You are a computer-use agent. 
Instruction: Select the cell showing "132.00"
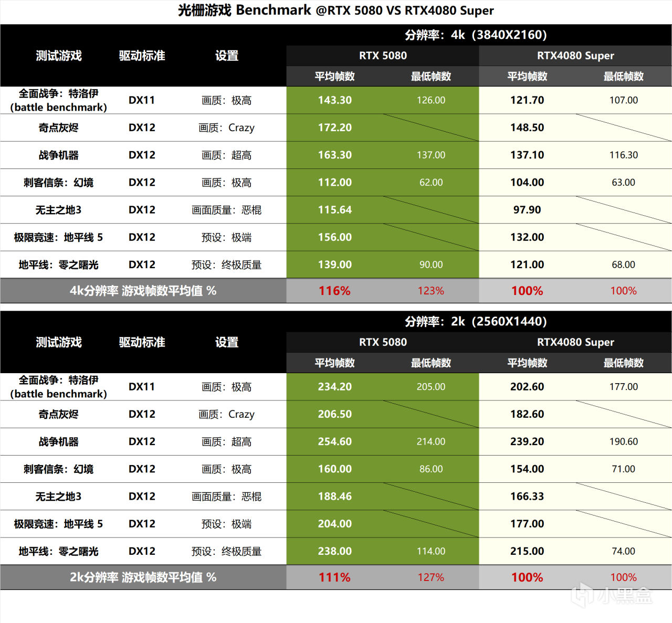(527, 237)
